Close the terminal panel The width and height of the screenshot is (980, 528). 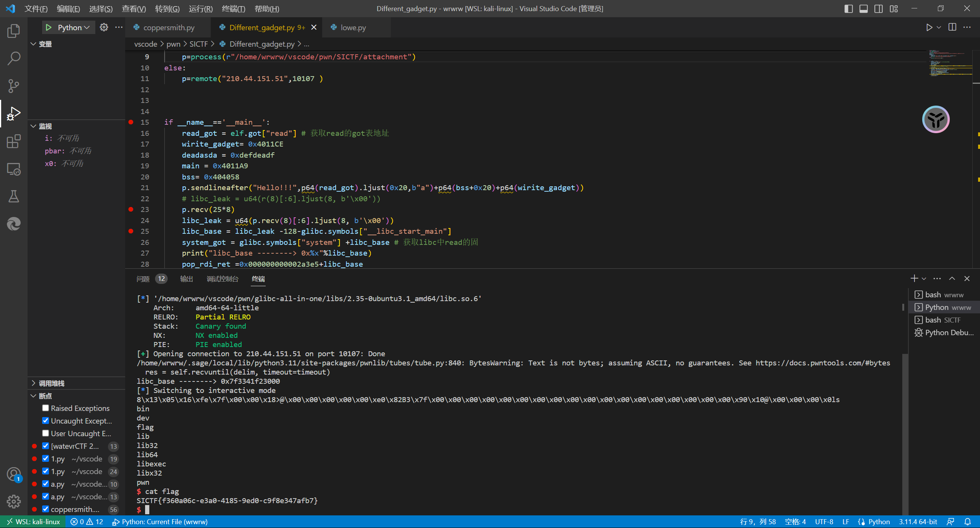[967, 279]
